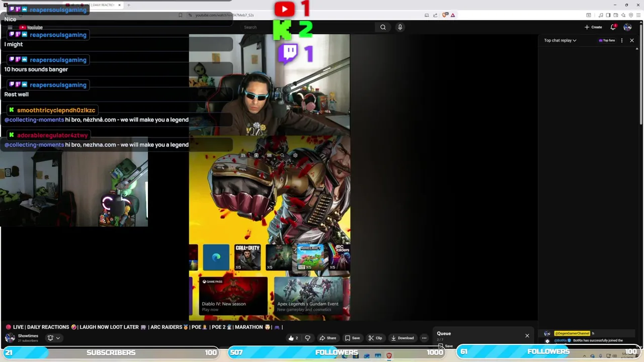Click the YouTube search magnifier button
Viewport: 644px width, 362px height.
383,27
